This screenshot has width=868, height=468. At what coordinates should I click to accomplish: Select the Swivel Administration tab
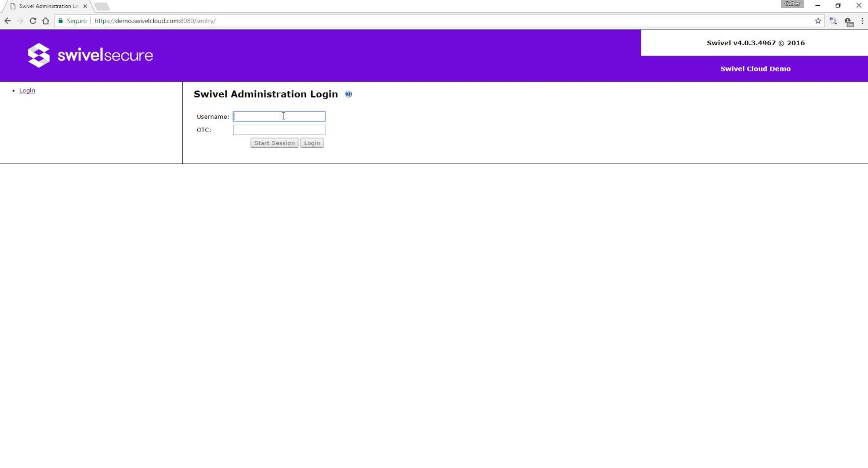[x=46, y=6]
